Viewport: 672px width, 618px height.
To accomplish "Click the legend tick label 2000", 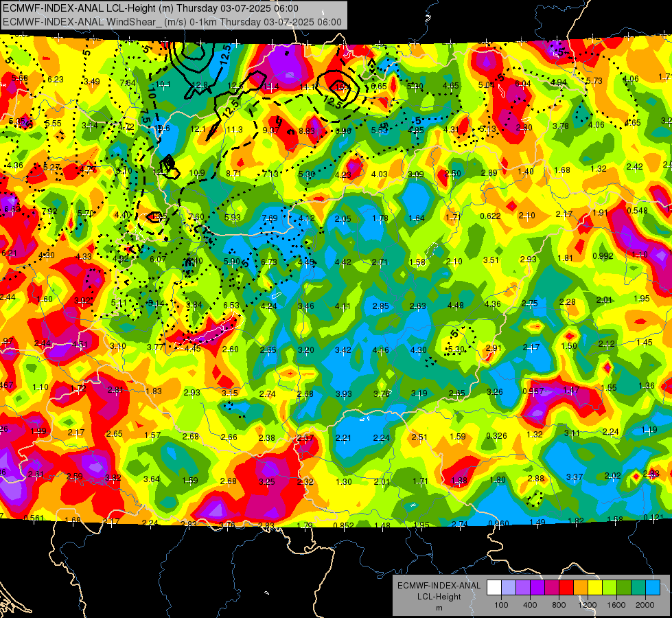I will pos(645,605).
